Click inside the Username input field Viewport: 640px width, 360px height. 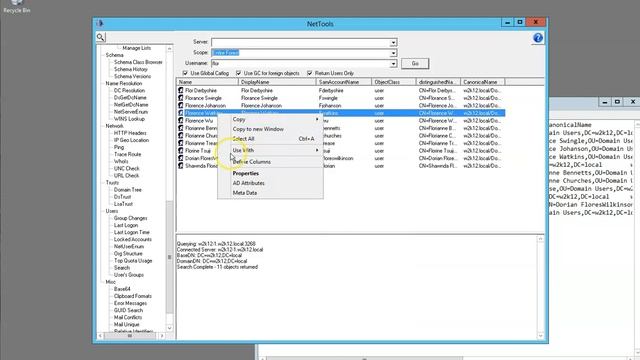pyautogui.click(x=300, y=64)
